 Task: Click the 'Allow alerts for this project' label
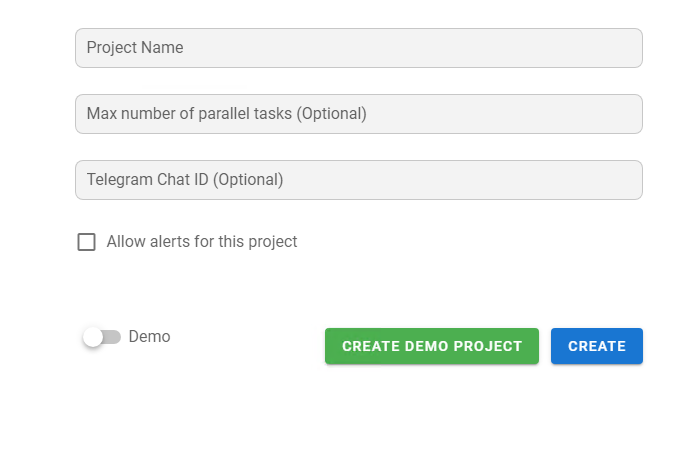tap(202, 242)
